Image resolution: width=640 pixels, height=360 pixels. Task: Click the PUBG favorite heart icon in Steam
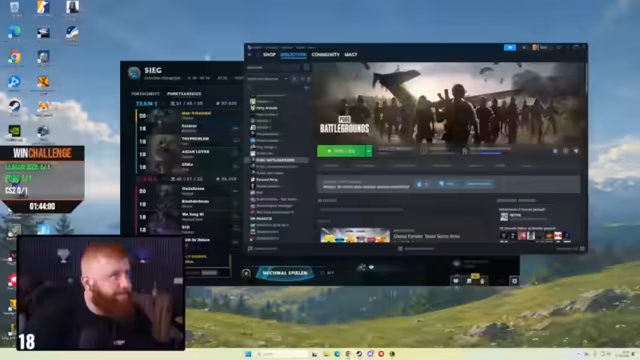coord(576,151)
